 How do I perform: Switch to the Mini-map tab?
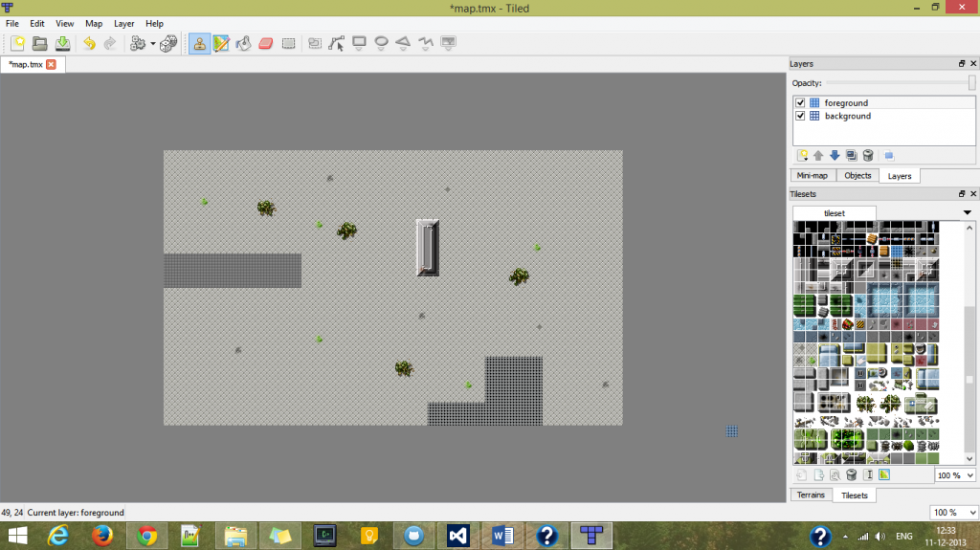pos(812,176)
